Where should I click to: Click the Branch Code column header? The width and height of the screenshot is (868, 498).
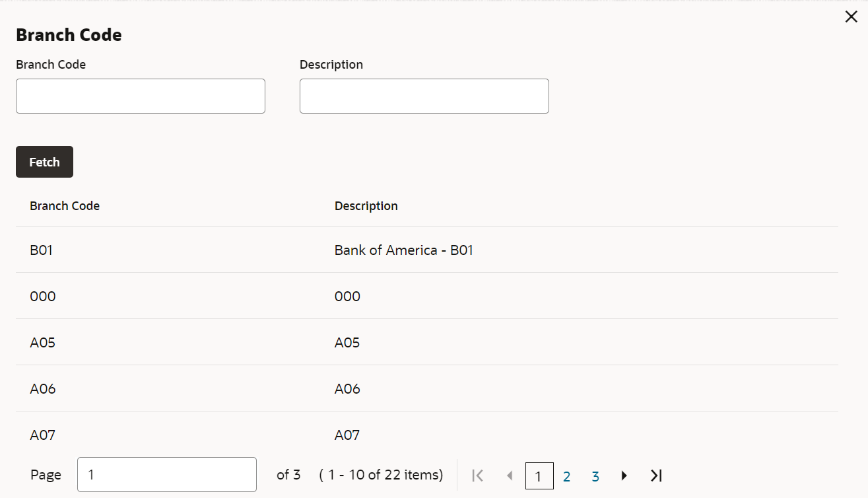click(x=65, y=206)
